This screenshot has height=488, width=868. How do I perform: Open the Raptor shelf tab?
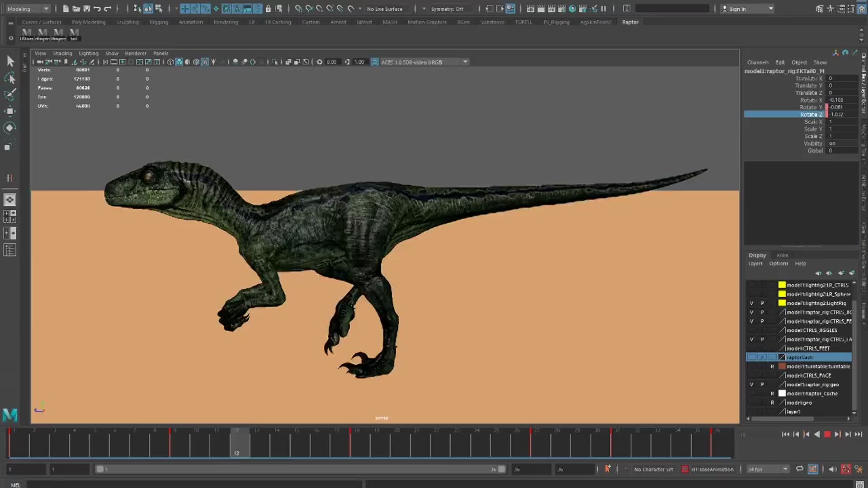pos(630,22)
